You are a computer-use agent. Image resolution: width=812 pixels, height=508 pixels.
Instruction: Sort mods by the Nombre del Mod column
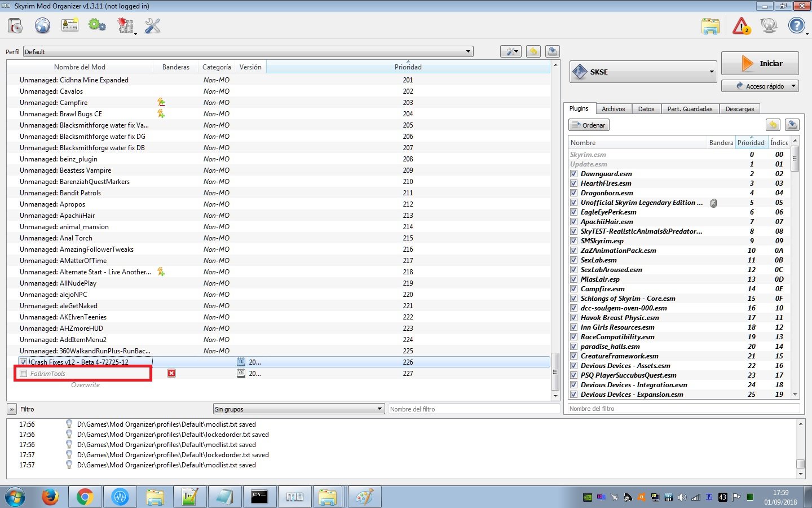tap(80, 67)
